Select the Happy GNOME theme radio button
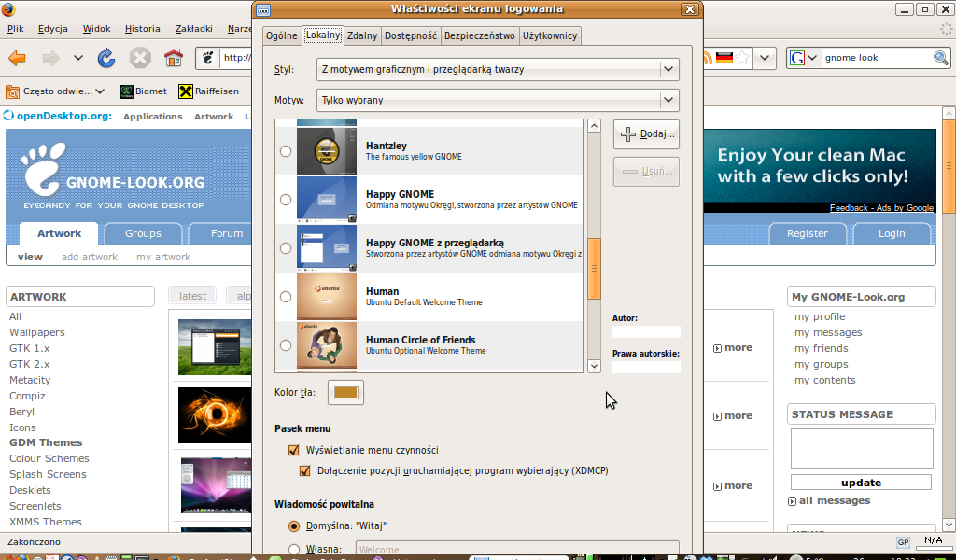 286,199
